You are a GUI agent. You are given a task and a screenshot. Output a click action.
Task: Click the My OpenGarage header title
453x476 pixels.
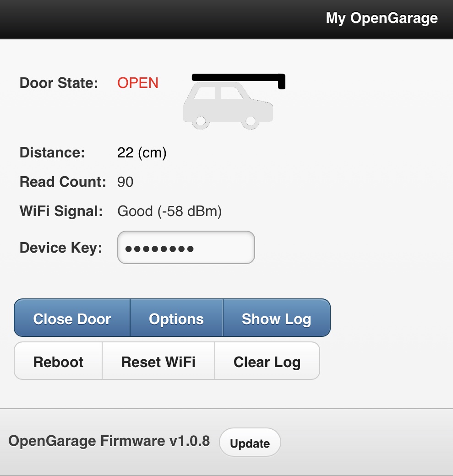tap(382, 18)
